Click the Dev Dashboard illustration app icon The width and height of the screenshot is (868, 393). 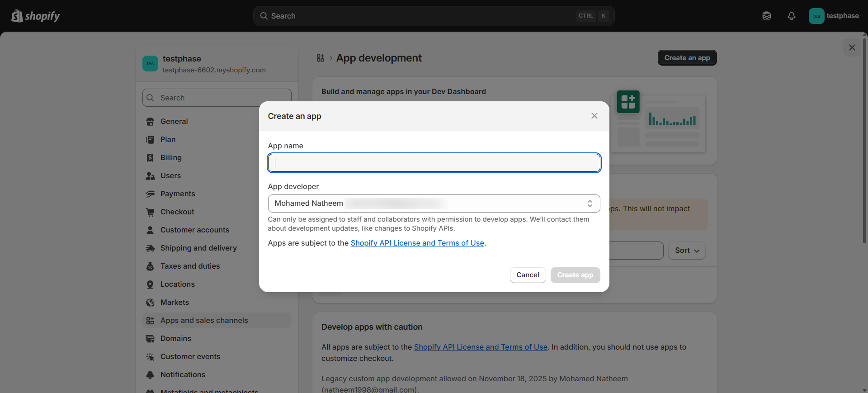(x=628, y=102)
